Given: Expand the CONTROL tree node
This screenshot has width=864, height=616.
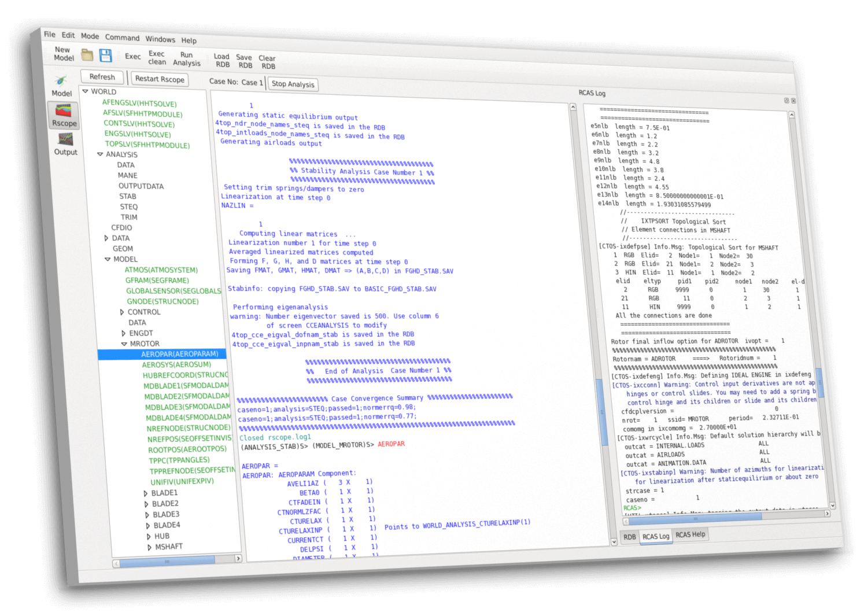Looking at the screenshot, I should (122, 312).
